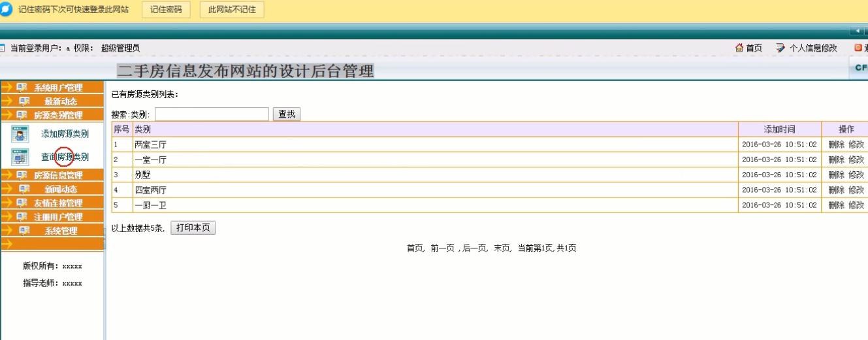The width and height of the screenshot is (868, 340).
Task: Focus the 类别 search input field
Action: click(212, 114)
